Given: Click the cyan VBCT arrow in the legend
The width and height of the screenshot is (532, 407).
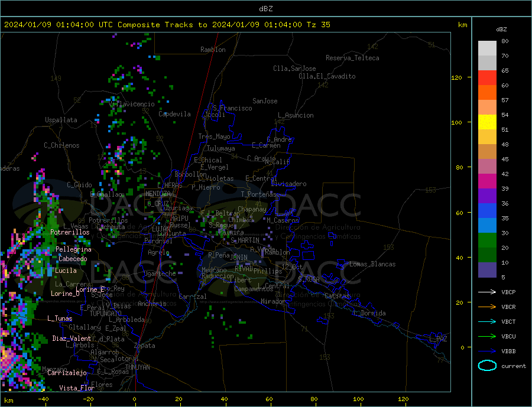Looking at the screenshot, I should coord(487,321).
